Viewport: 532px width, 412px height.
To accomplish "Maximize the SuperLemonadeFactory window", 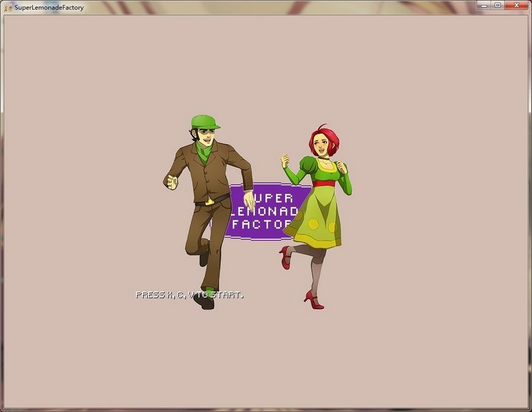I will click(498, 5).
